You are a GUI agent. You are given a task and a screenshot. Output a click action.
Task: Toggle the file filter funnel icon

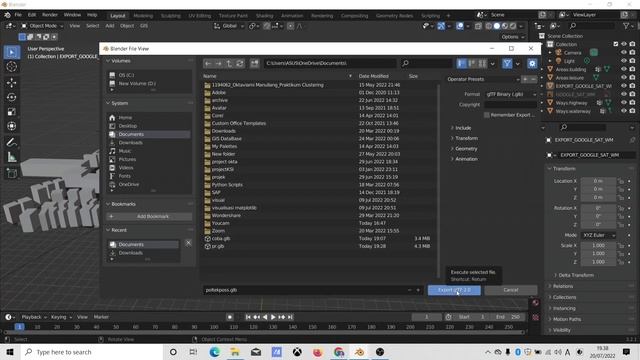click(x=507, y=63)
